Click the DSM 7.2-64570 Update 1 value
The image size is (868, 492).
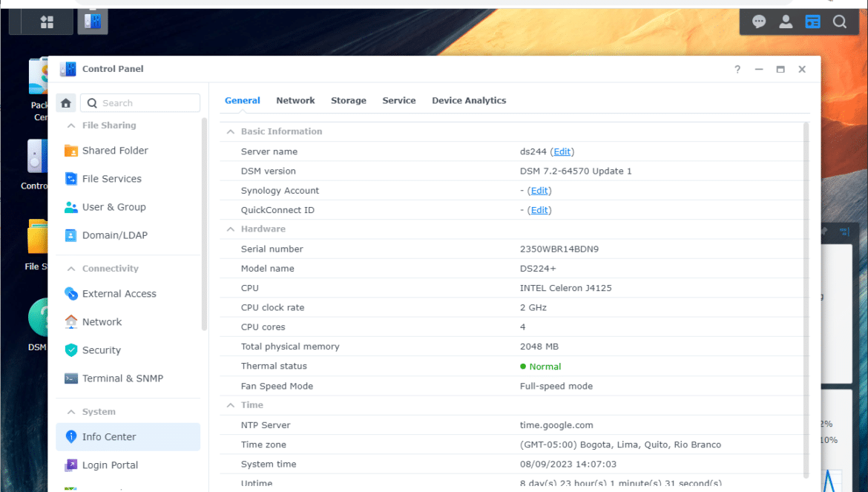point(576,171)
